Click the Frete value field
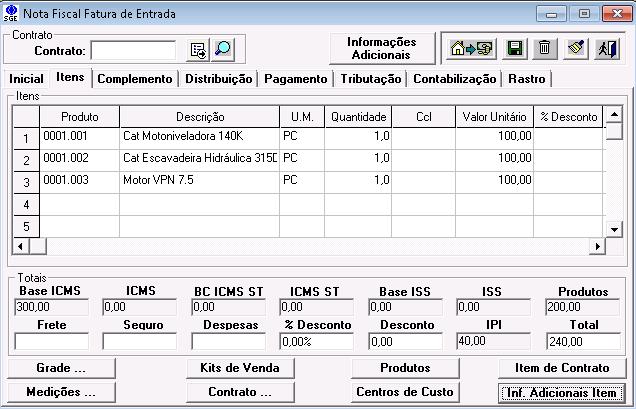Image resolution: width=636 pixels, height=409 pixels. [52, 342]
